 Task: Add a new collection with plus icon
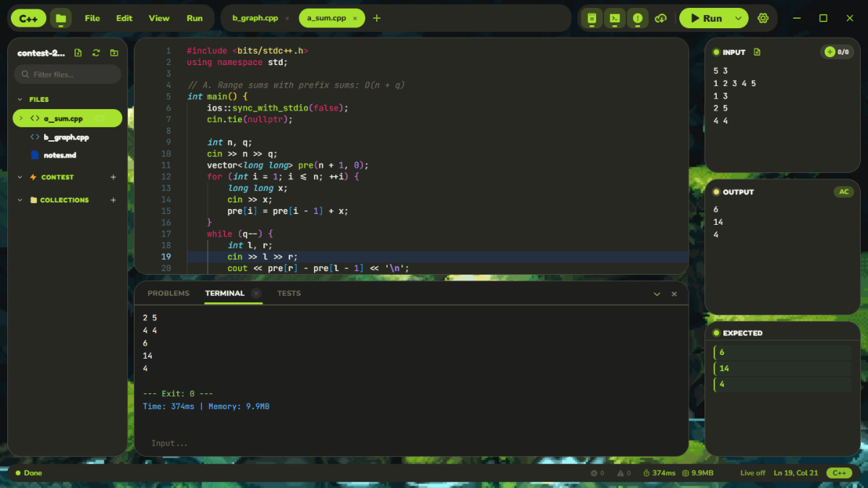(x=113, y=200)
